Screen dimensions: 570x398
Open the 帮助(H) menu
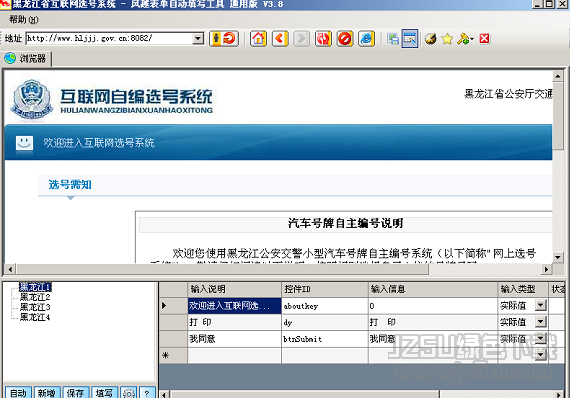24,20
